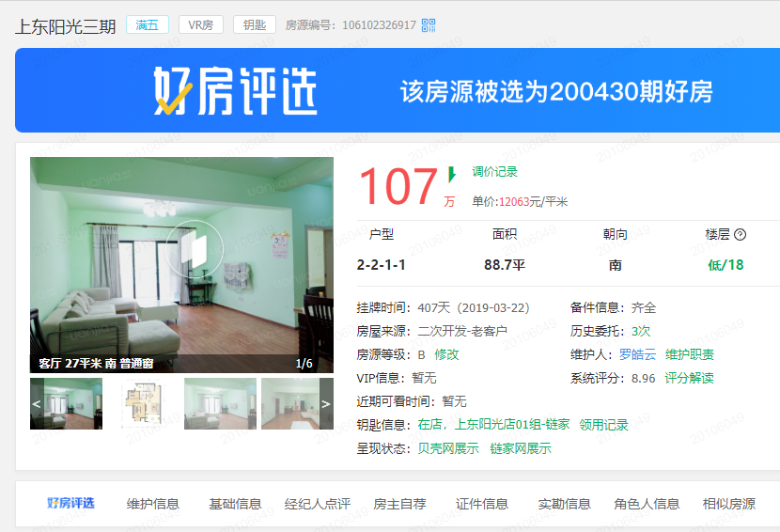Open the 领用记录 key usage link
The image size is (780, 532).
coord(603,425)
